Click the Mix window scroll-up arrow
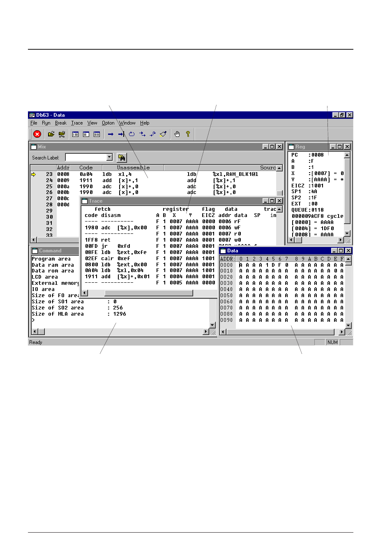The width and height of the screenshot is (392, 554). 279,168
